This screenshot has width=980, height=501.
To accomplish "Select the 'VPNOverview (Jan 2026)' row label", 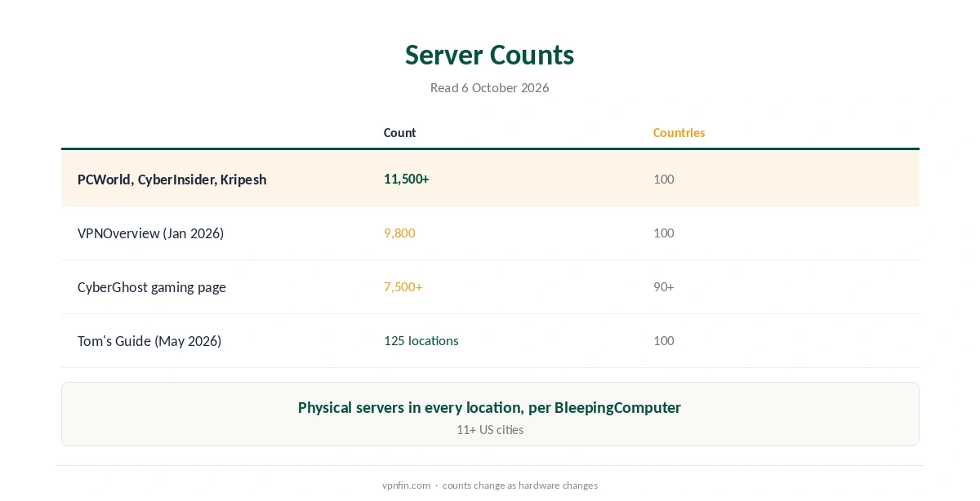I will 150,233.
